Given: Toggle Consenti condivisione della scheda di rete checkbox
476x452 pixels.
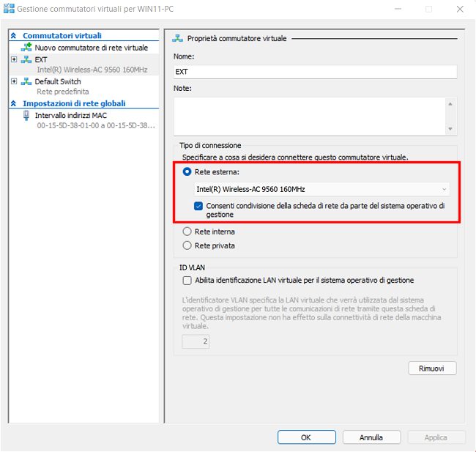Looking at the screenshot, I should coord(198,206).
